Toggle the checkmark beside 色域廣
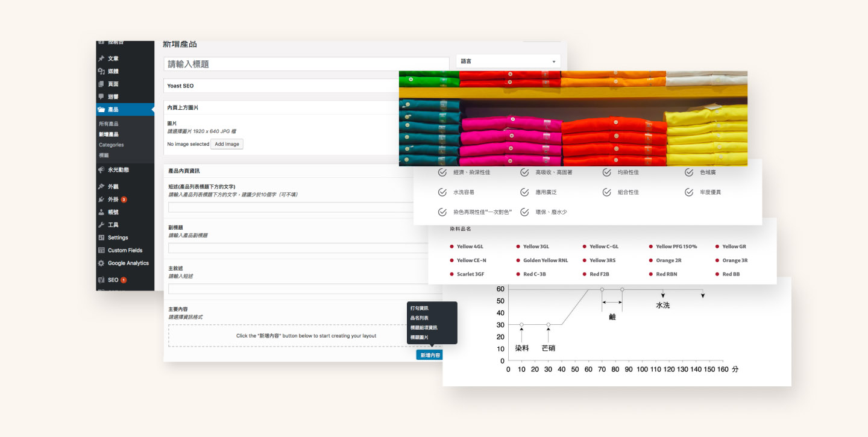This screenshot has width=868, height=437. pos(689,172)
